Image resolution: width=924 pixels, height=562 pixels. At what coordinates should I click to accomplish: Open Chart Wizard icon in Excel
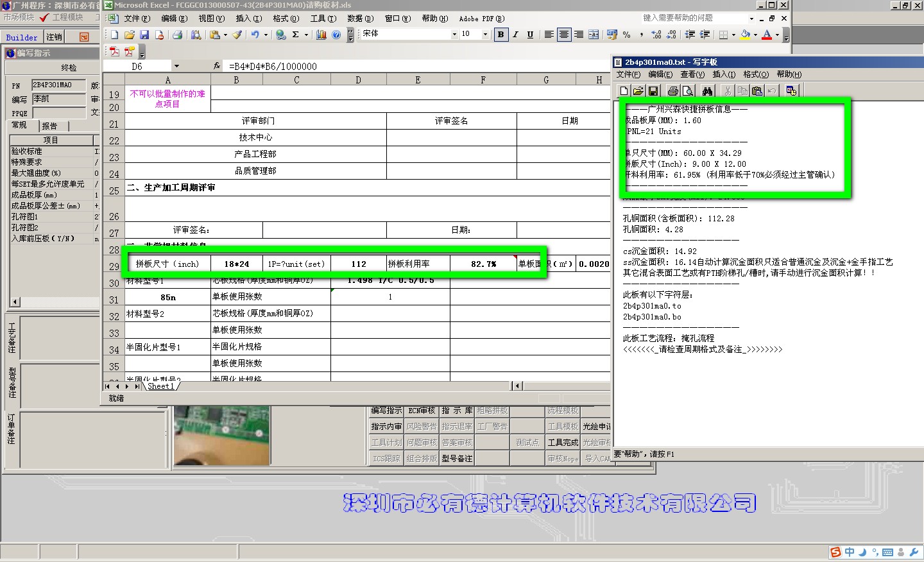321,35
